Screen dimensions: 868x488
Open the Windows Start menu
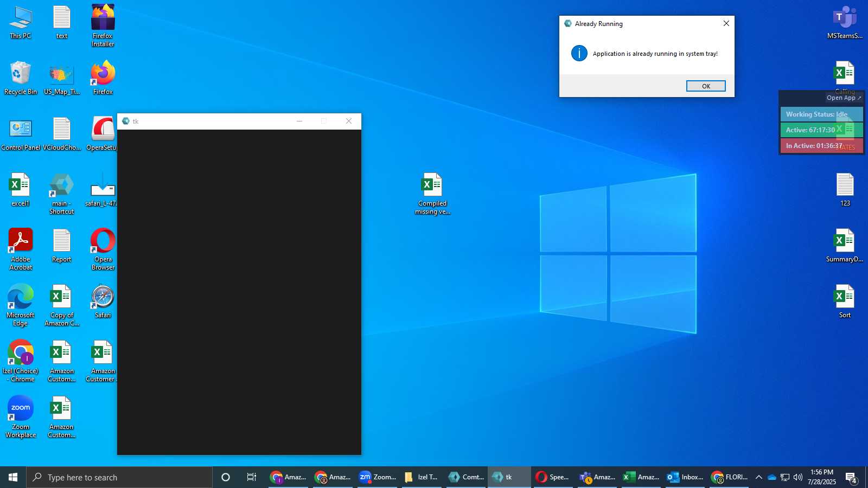(13, 477)
